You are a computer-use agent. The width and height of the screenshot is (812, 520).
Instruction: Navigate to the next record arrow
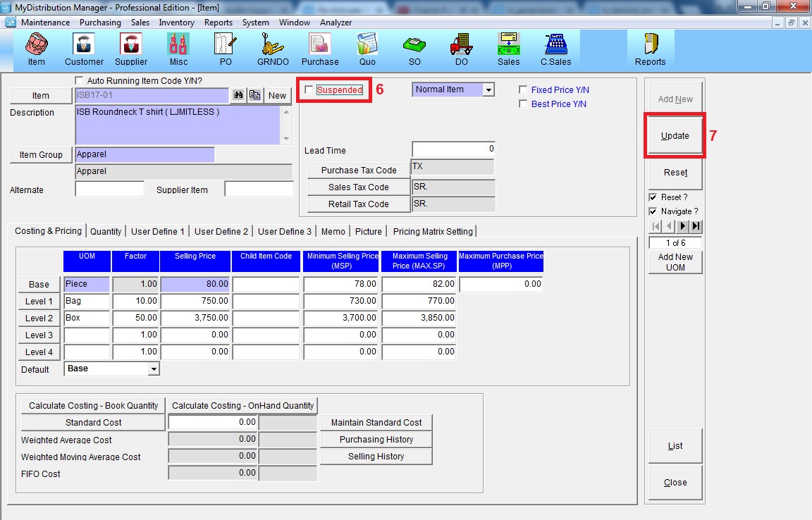[x=682, y=226]
